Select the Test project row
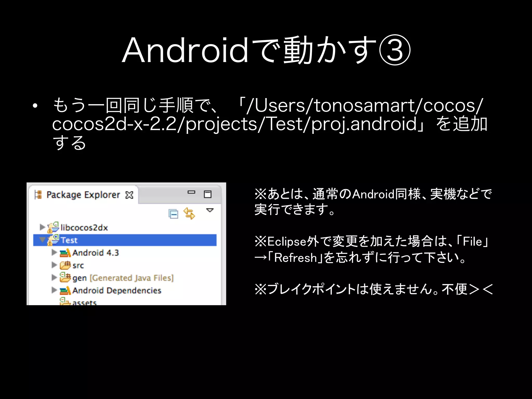Image resolution: width=532 pixels, height=399 pixels. pos(125,240)
